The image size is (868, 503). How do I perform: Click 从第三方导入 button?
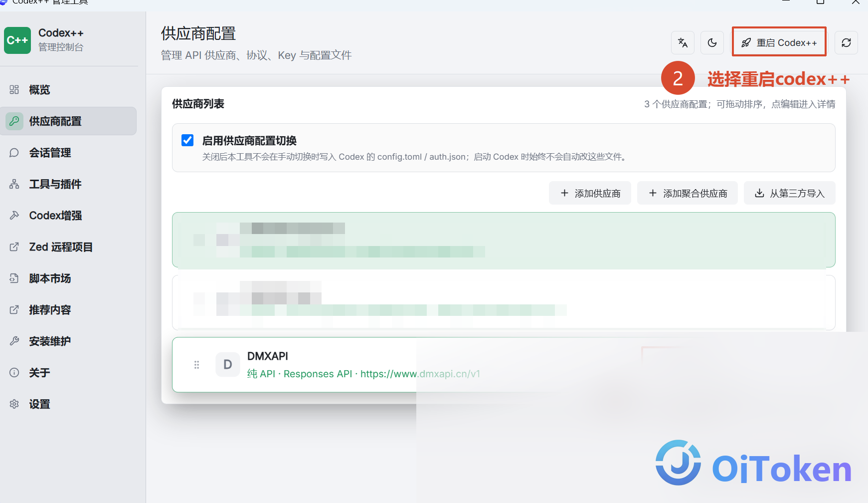click(790, 193)
